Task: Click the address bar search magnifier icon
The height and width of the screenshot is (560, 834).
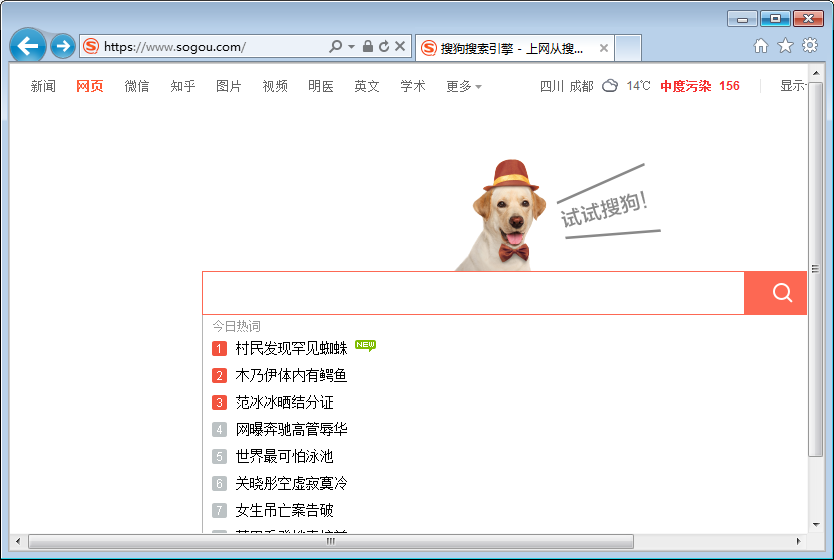Action: click(x=336, y=46)
